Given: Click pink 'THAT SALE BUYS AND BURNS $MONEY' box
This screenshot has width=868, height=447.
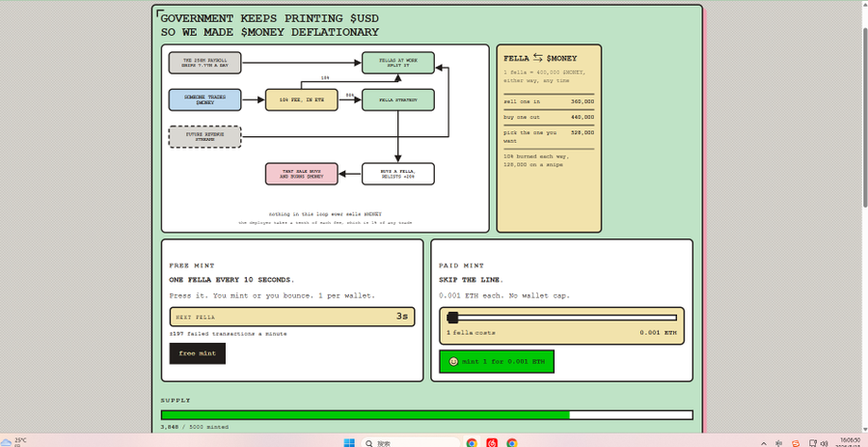Looking at the screenshot, I should pyautogui.click(x=301, y=174).
